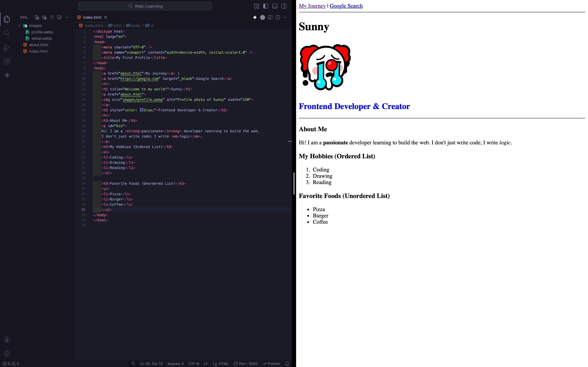Screen dimensions: 588x367
Task: Open the Manage settings gear
Action: point(7,353)
